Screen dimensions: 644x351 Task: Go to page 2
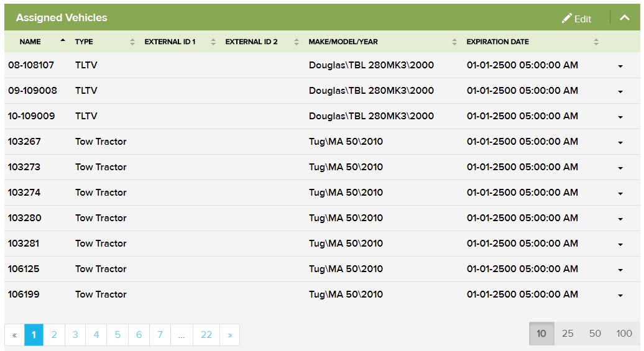click(54, 335)
